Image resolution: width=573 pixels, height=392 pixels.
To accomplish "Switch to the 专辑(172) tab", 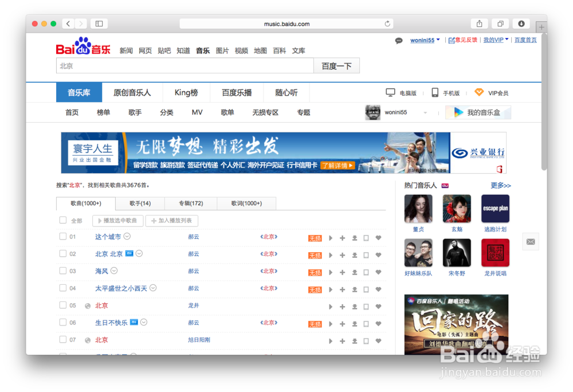I will pos(191,203).
